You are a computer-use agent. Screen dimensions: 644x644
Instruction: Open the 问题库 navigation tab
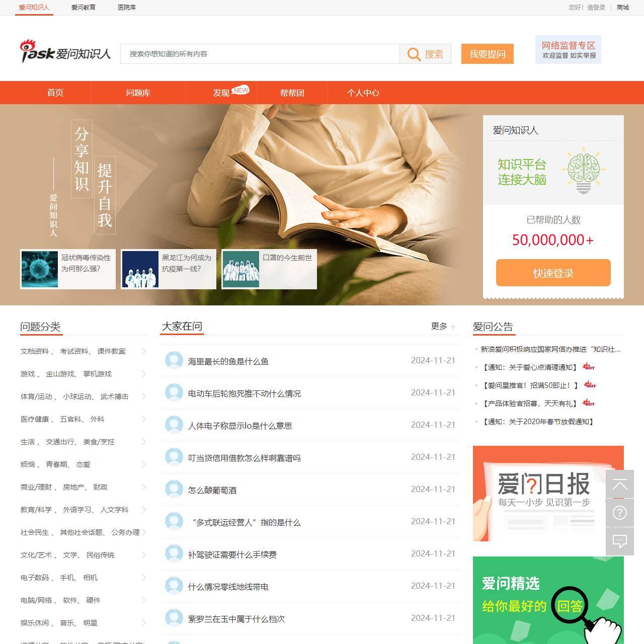tap(138, 93)
